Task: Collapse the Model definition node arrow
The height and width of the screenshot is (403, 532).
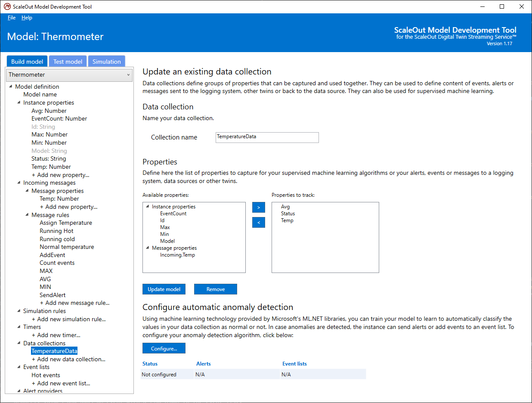Action: point(10,87)
